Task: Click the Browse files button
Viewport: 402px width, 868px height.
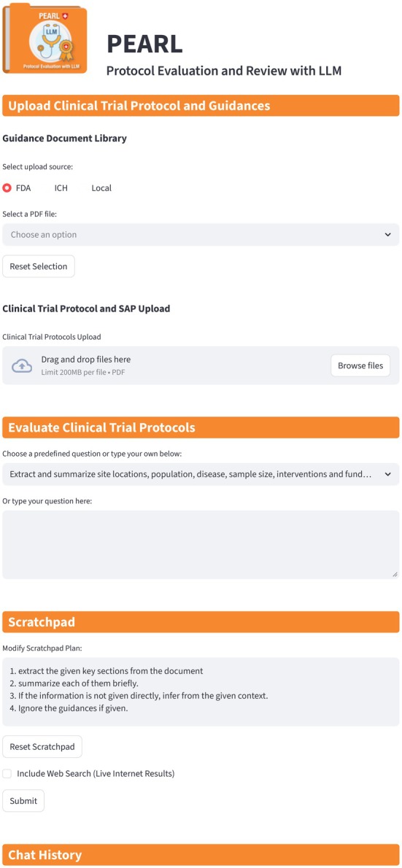Action: 360,366
